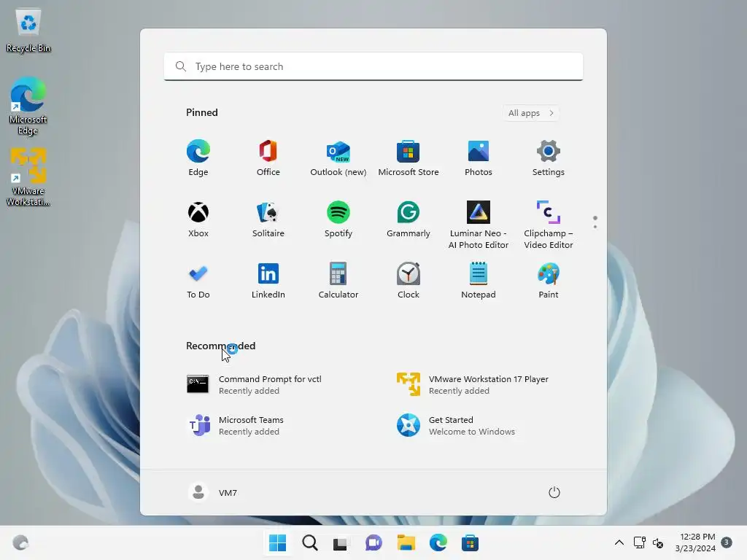Open Luminar Neo AI Photo Editor

[479, 225]
